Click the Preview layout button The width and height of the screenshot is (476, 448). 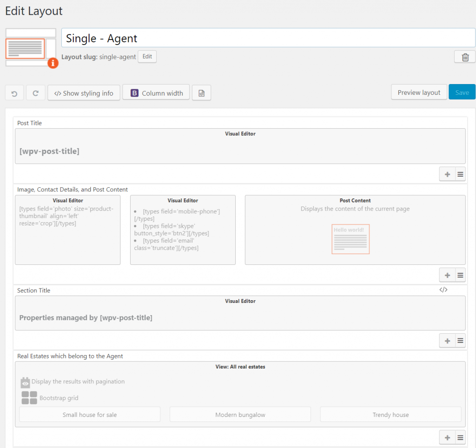tap(419, 92)
